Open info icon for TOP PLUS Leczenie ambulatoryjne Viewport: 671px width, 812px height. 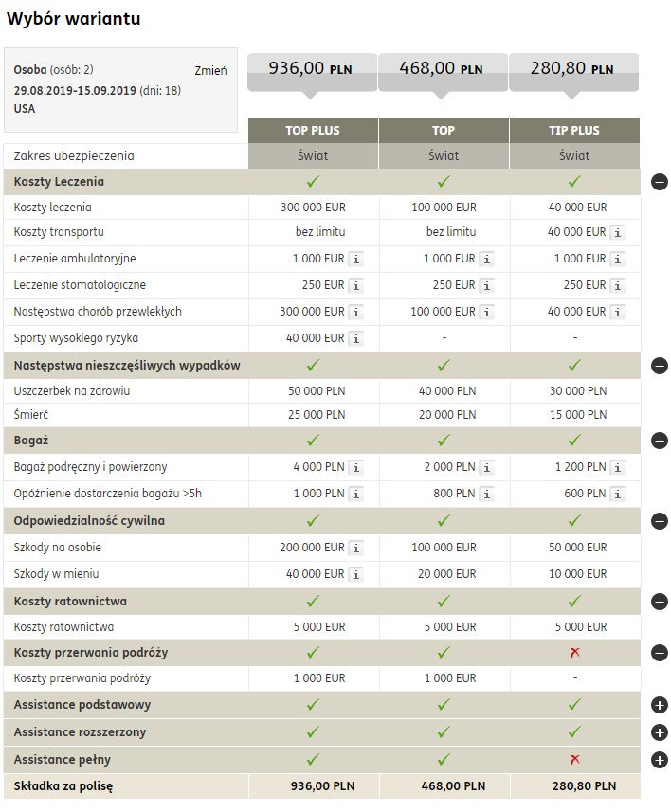tap(355, 260)
